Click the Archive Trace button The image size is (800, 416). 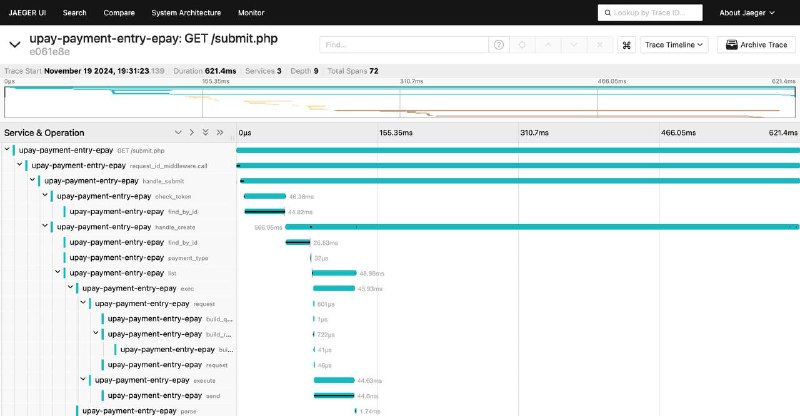757,45
